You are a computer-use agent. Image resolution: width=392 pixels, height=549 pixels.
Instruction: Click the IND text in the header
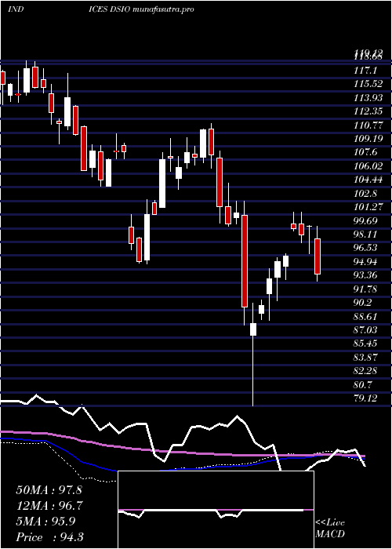(16, 9)
